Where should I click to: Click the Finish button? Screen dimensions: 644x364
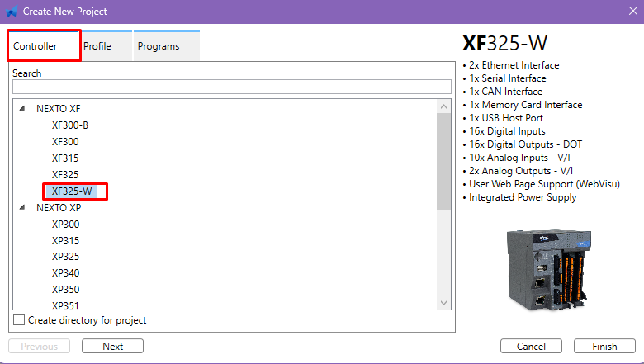pos(604,346)
